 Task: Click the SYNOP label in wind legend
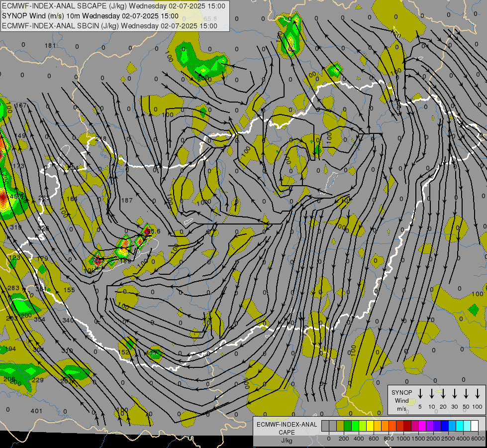tap(401, 392)
